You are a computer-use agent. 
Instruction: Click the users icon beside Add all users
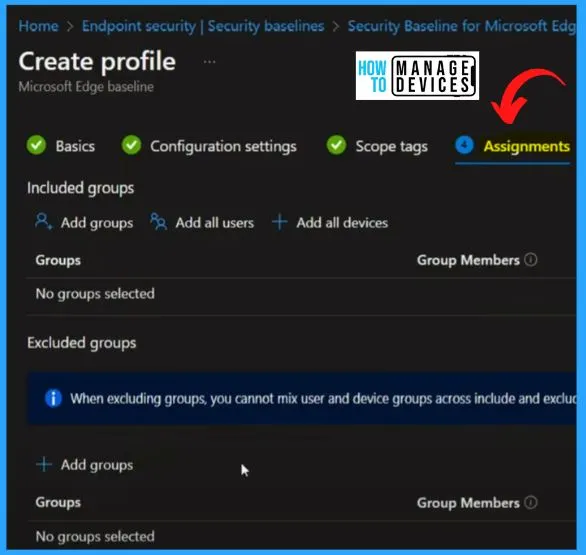pyautogui.click(x=158, y=221)
